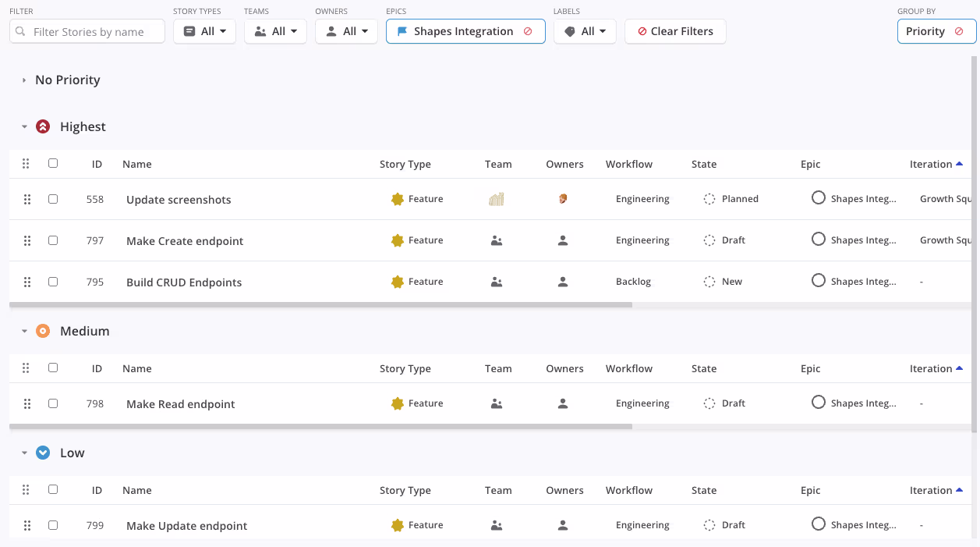Sort Highest group by Iteration column
Image resolution: width=980 pixels, height=547 pixels.
[x=936, y=164]
